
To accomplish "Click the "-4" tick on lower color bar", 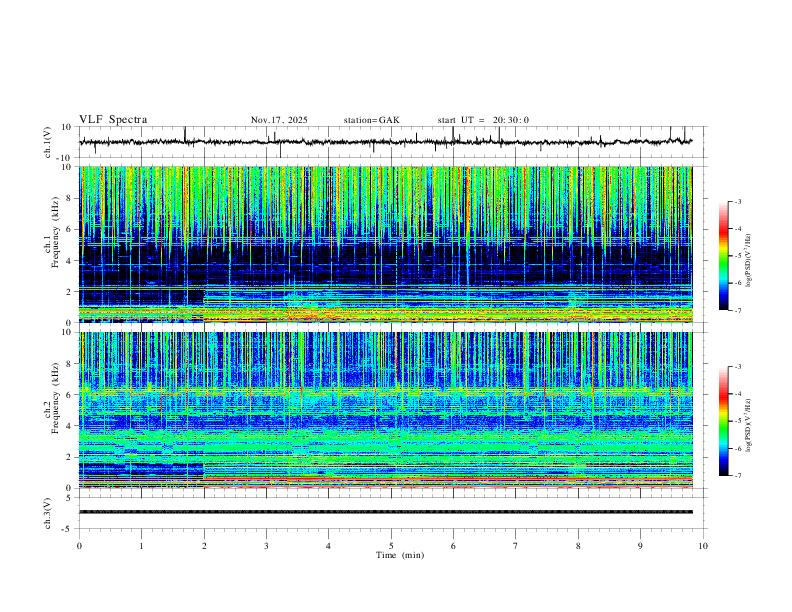I will tap(737, 394).
